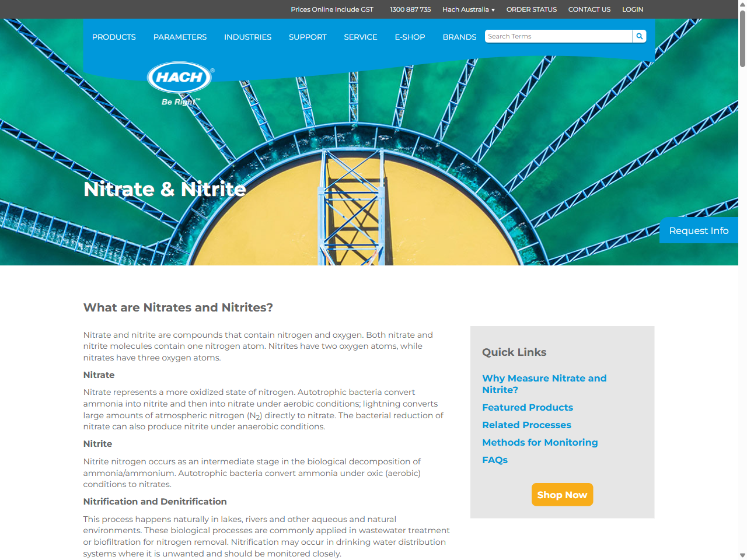Open the Support menu
The image size is (747, 560).
(x=308, y=37)
